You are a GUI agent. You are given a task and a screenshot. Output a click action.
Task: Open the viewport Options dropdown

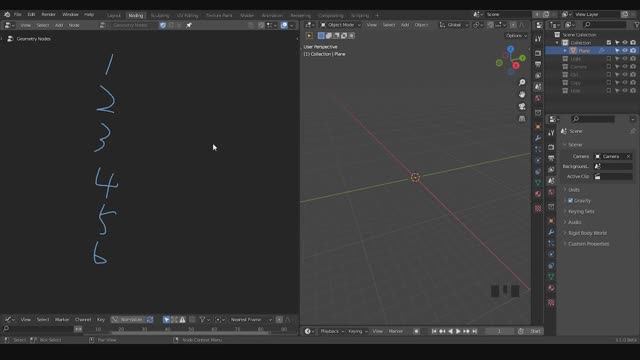point(516,36)
